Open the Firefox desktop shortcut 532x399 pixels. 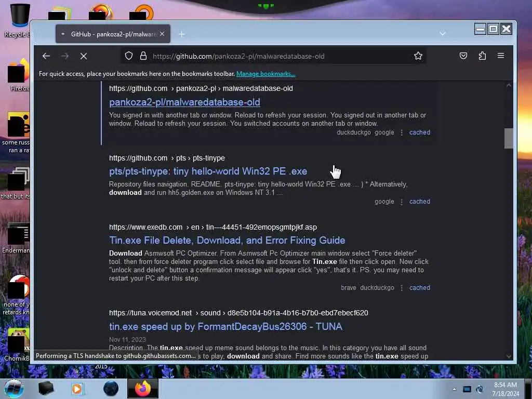click(19, 75)
